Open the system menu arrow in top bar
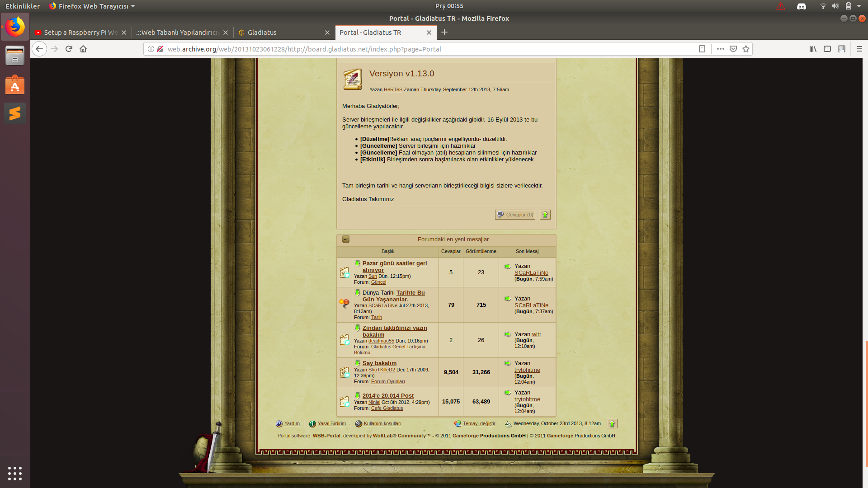The width and height of the screenshot is (868, 488). [x=859, y=6]
